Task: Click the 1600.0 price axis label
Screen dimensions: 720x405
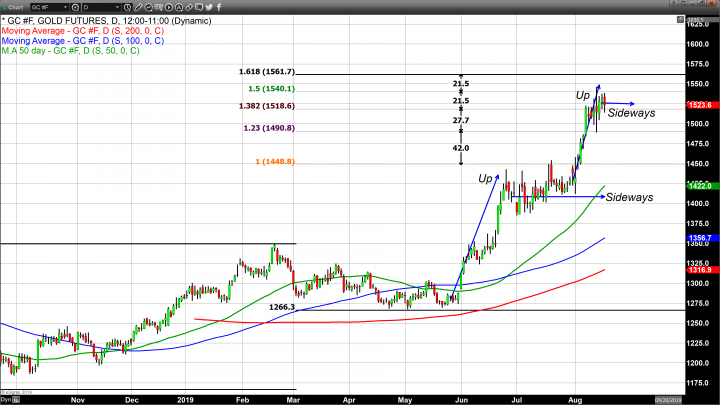Action: [x=698, y=45]
